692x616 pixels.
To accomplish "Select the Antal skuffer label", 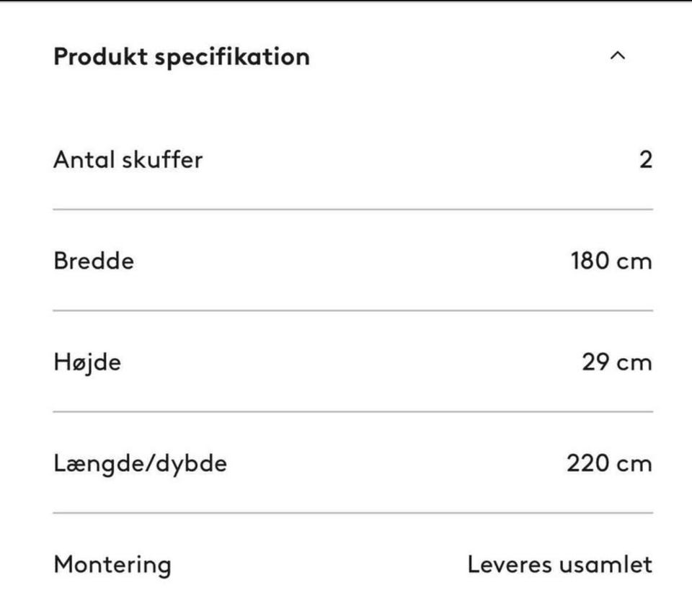I will pos(128,159).
